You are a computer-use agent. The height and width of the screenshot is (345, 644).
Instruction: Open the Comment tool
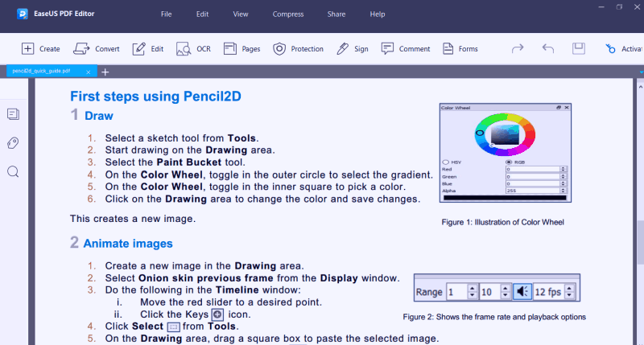[x=406, y=49]
